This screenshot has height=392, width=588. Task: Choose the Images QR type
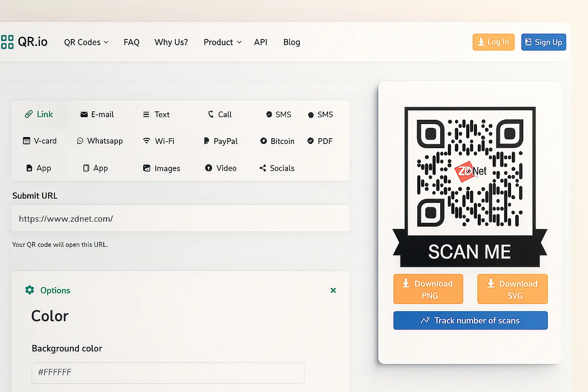pos(162,168)
